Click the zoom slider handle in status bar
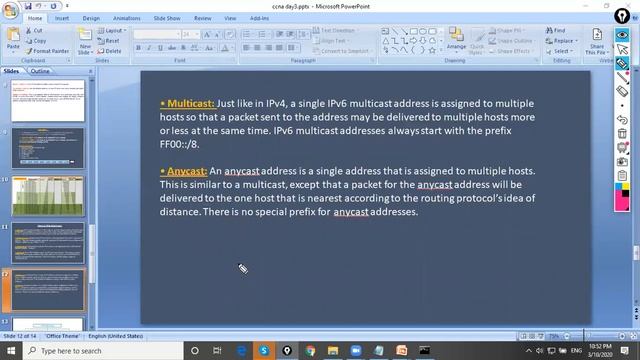Screen dimensions: 640x360 click(x=588, y=336)
